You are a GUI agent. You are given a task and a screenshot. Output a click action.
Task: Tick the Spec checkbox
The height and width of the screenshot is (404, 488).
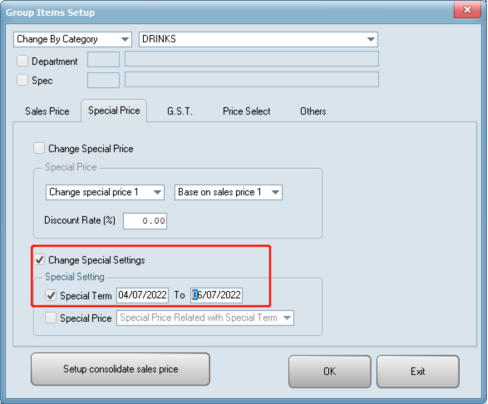tap(22, 80)
